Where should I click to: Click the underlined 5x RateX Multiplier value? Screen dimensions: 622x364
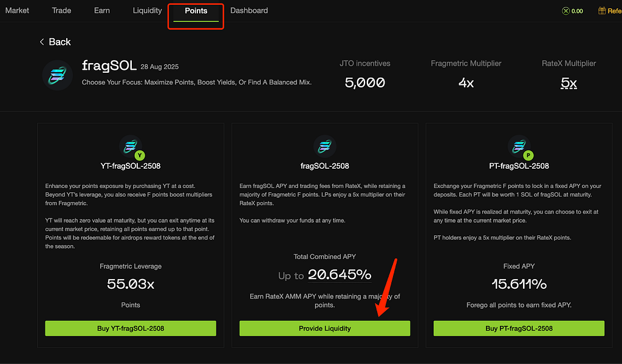tap(569, 83)
